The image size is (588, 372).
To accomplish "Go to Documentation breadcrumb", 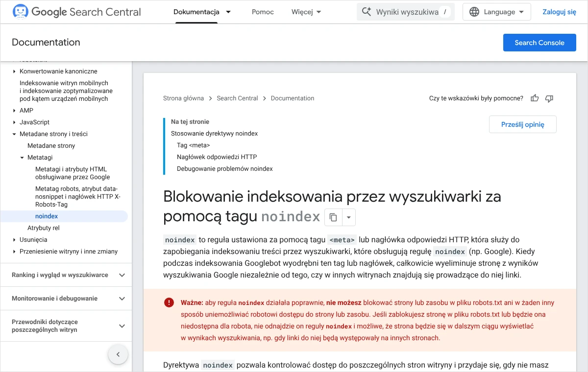I will [293, 98].
